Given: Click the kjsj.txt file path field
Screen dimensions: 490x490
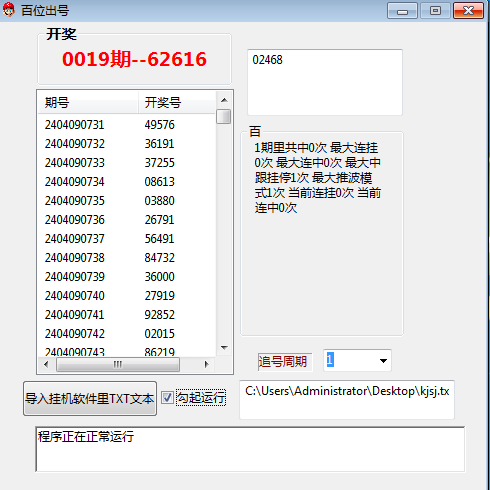Looking at the screenshot, I should pos(347,399).
